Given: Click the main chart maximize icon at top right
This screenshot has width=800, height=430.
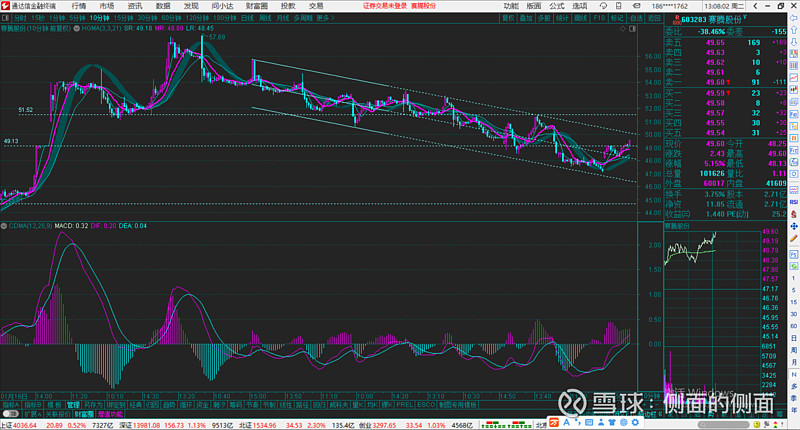Looking at the screenshot, I should (633, 29).
